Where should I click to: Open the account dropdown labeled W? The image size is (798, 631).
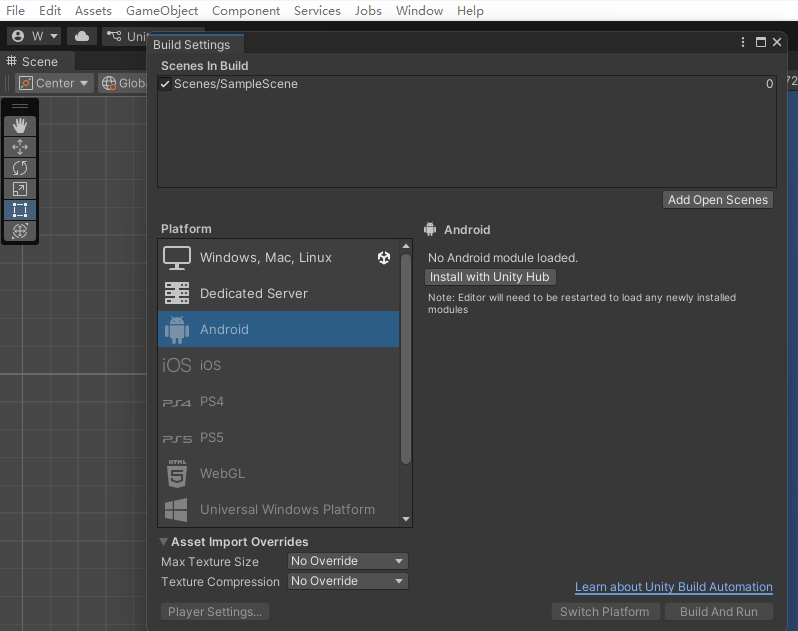[x=34, y=36]
